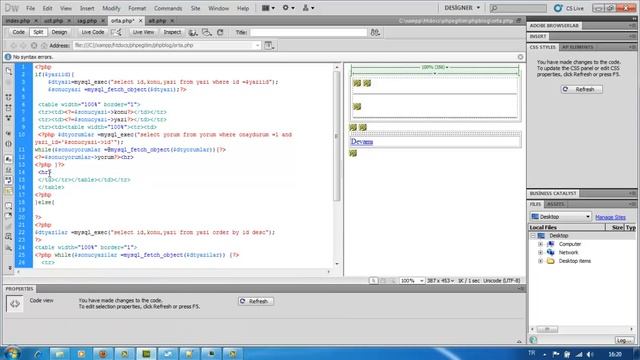Viewport: 640px width, 360px height.
Task: Click the Preview in browser icon
Action: (x=193, y=32)
